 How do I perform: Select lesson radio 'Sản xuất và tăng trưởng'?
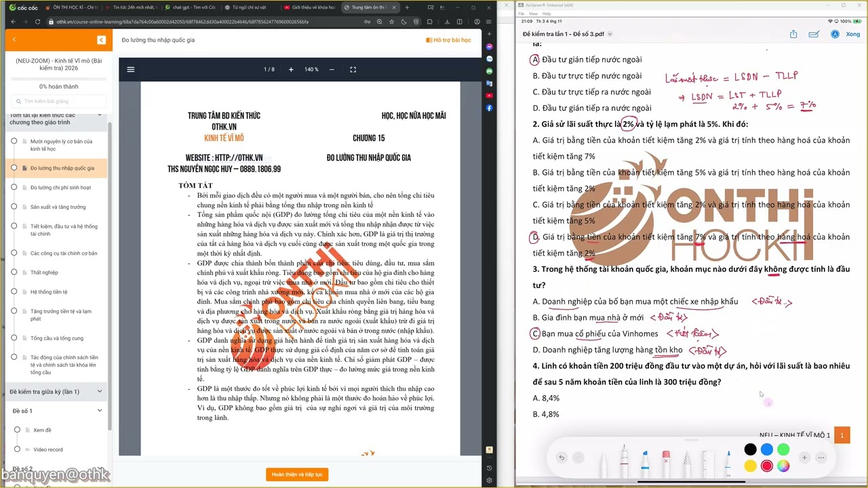tap(14, 207)
